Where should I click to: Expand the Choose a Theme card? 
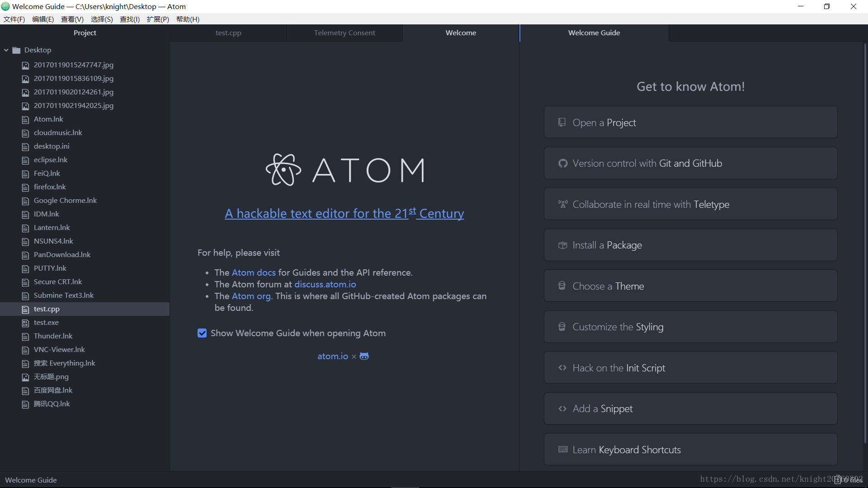pyautogui.click(x=690, y=286)
